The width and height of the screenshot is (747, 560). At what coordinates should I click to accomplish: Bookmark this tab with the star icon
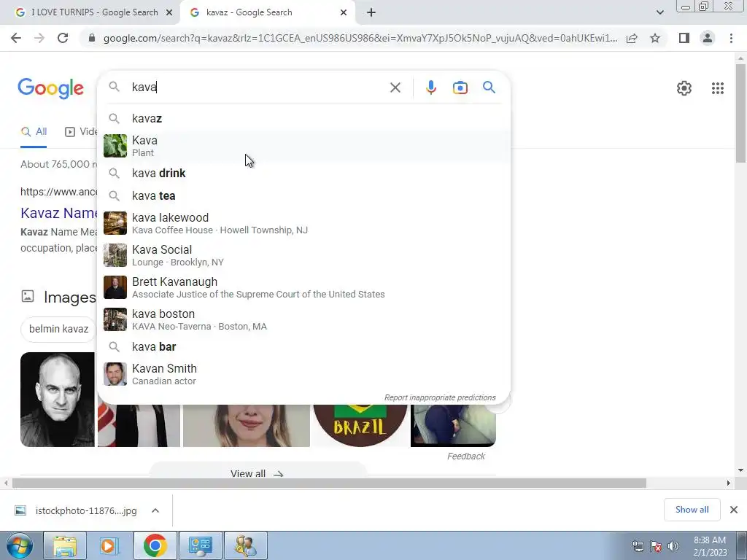coord(655,38)
